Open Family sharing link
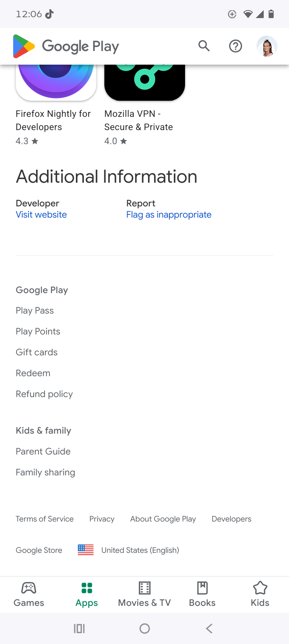Viewport: 289px width, 644px height. (45, 472)
